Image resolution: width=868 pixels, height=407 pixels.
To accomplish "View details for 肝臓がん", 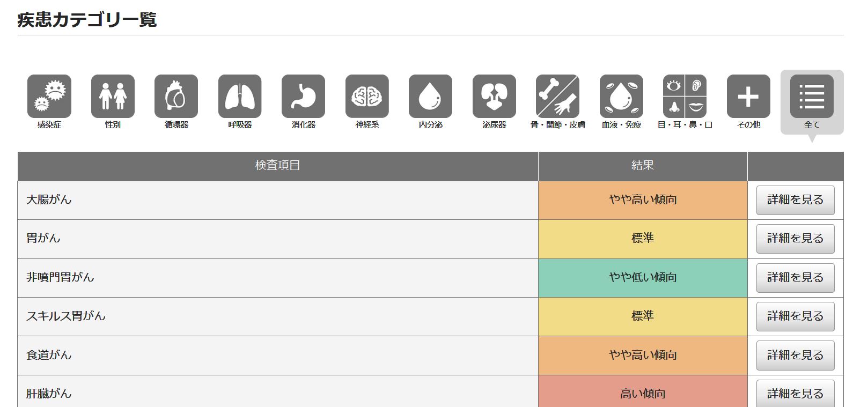I will [796, 394].
